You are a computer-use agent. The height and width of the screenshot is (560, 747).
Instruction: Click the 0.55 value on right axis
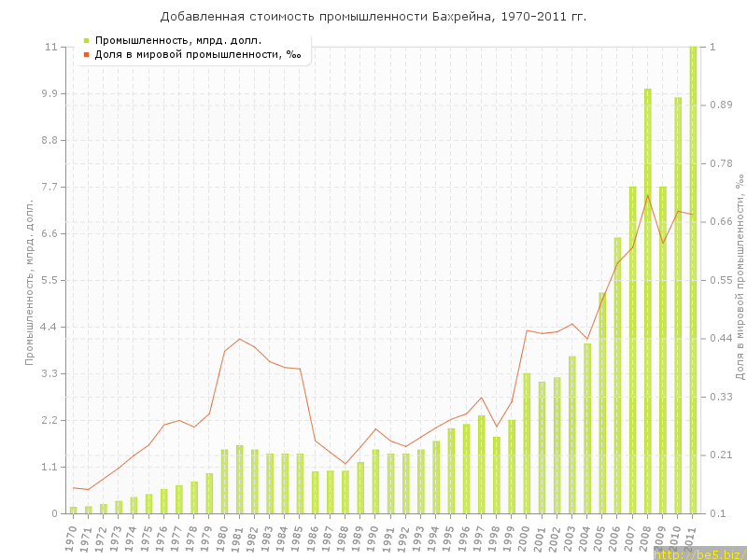coord(720,280)
